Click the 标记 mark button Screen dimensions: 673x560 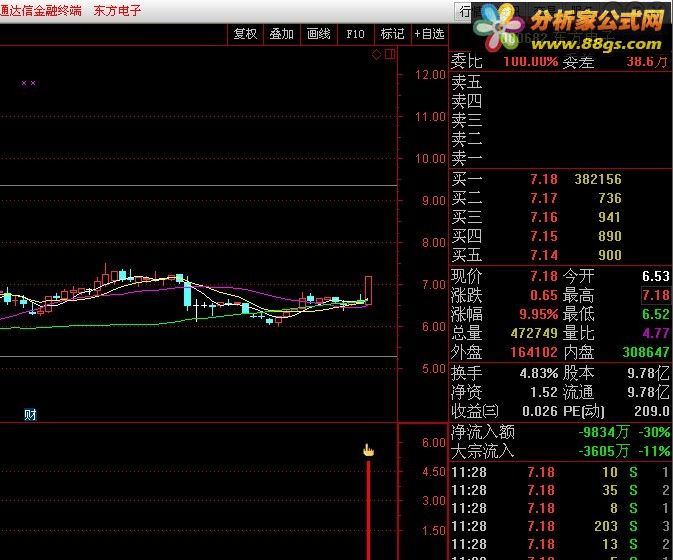click(392, 34)
